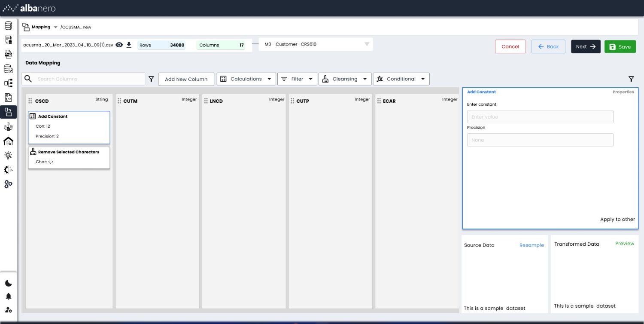The image size is (644, 324).
Task: Click the search magnifier icon
Action: point(28,79)
